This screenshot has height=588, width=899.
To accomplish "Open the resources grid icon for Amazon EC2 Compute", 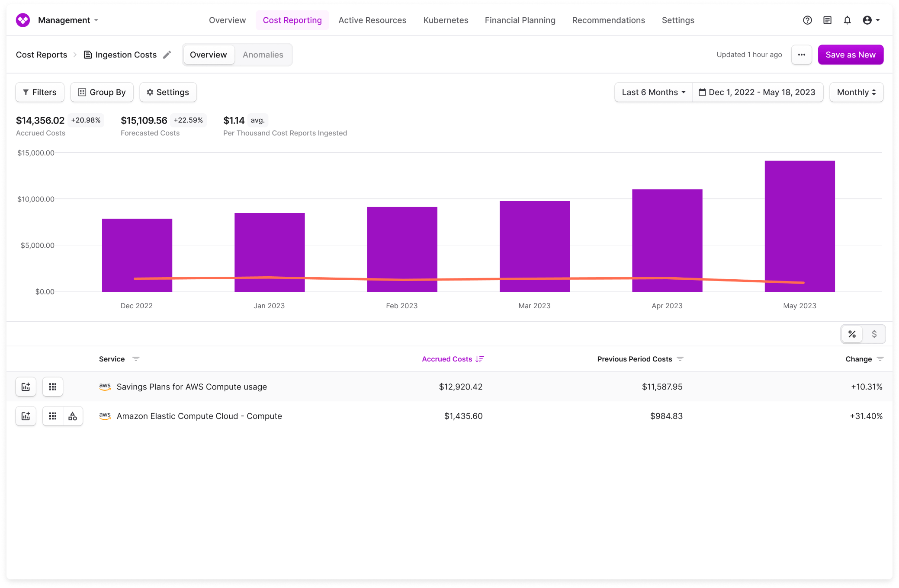I will click(53, 416).
